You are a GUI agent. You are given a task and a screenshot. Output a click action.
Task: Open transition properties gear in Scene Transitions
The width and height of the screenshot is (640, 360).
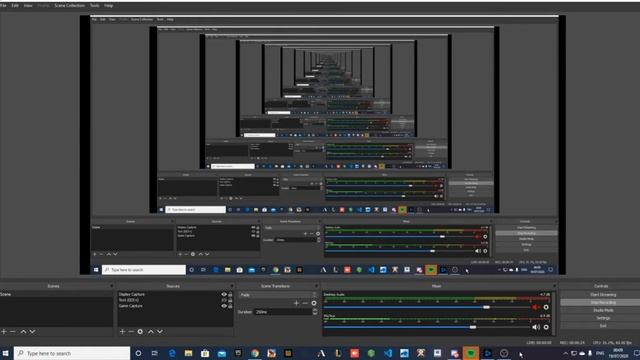314,303
